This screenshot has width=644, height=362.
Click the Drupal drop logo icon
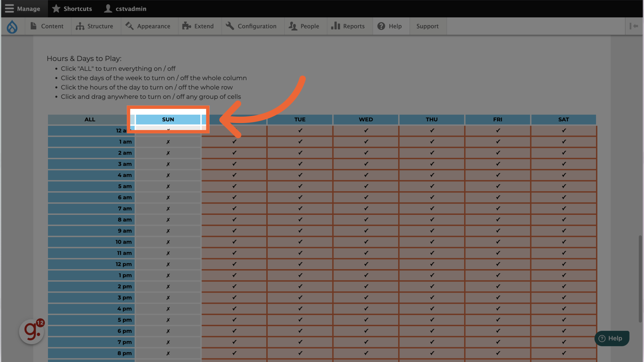[12, 26]
